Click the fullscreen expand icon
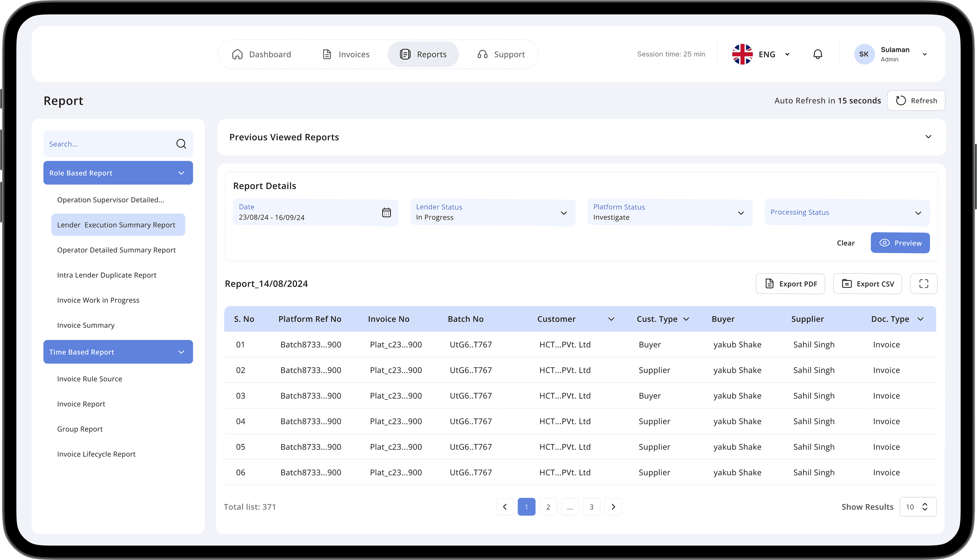The height and width of the screenshot is (560, 977). click(x=924, y=284)
